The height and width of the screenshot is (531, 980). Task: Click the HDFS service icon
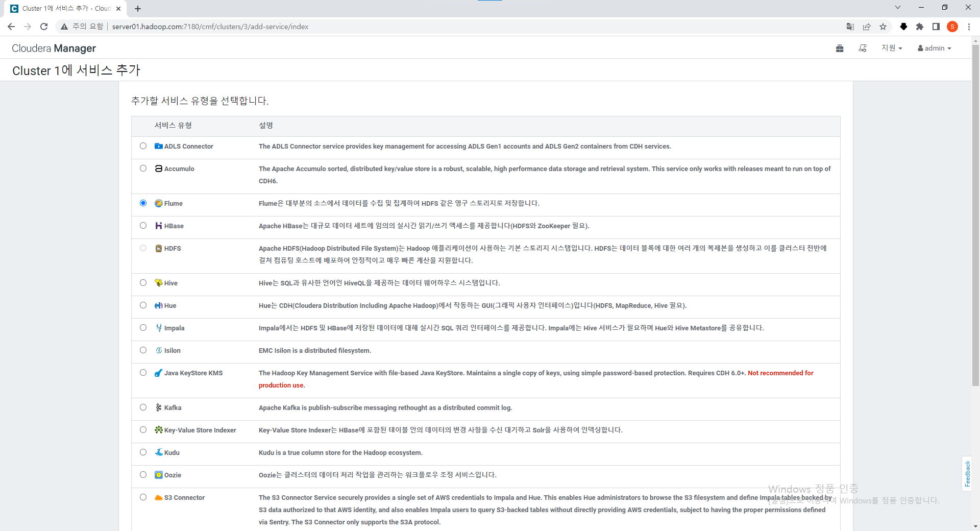159,248
